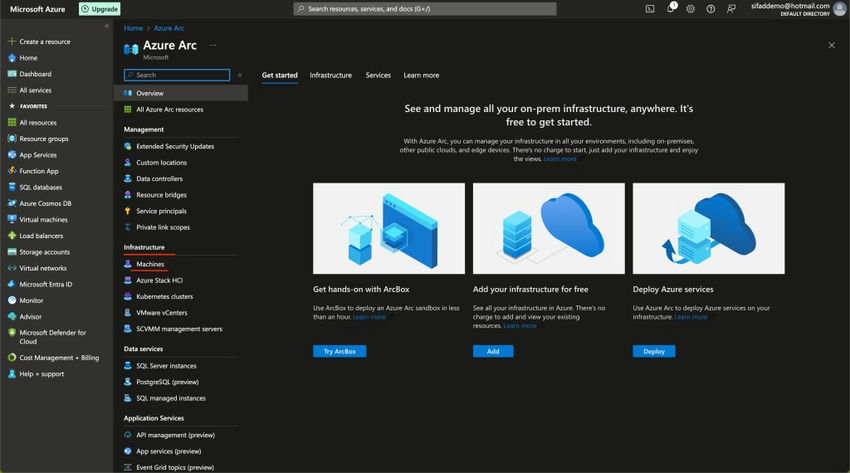Click the Microsoft Defender for Cloud shield icon
Viewport: 850px width, 473px height.
click(x=12, y=333)
